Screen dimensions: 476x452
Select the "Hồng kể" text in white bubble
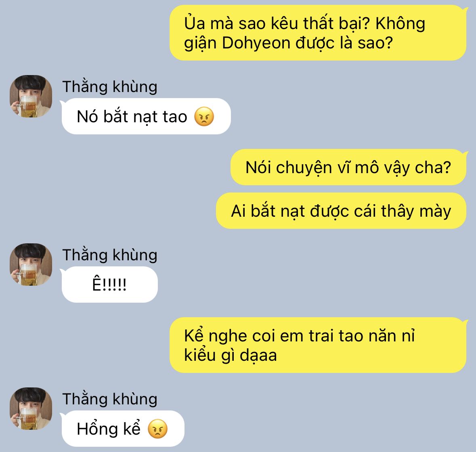109,429
